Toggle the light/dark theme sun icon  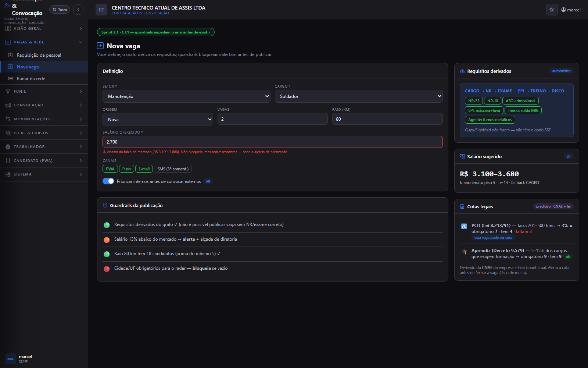(x=552, y=10)
